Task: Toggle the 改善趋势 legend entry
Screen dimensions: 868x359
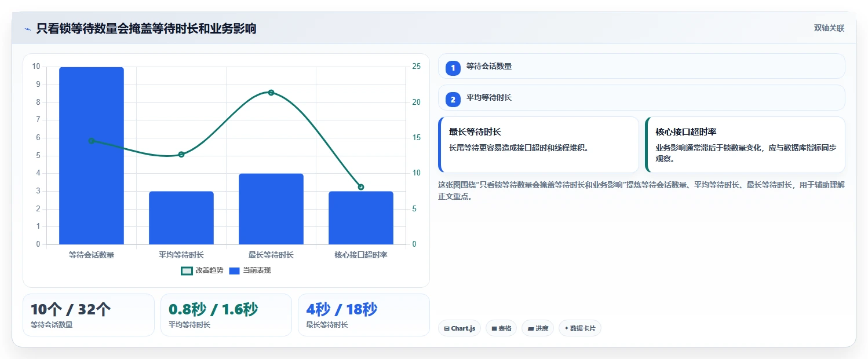Action: (x=202, y=270)
